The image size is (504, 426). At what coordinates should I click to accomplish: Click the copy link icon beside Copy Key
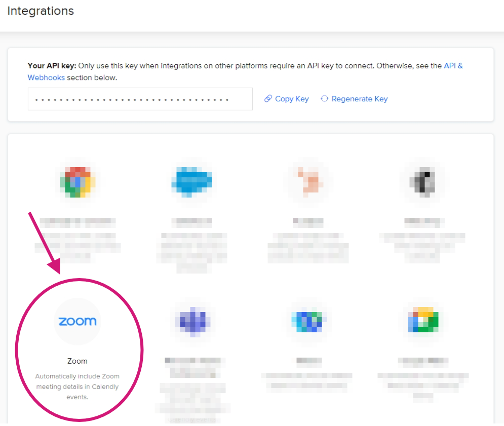pos(268,99)
